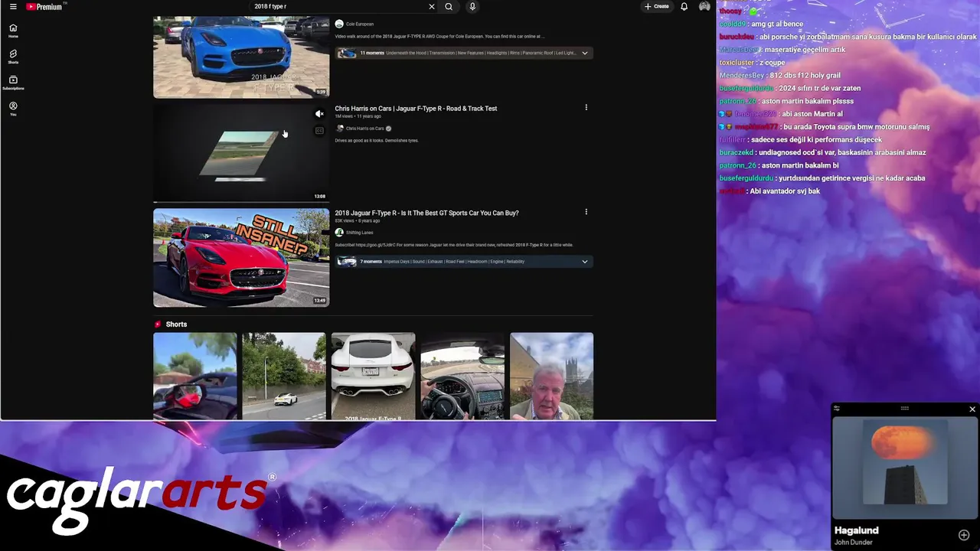Open Shorts in the YouTube sidebar
This screenshot has width=980, height=551.
coord(13,56)
